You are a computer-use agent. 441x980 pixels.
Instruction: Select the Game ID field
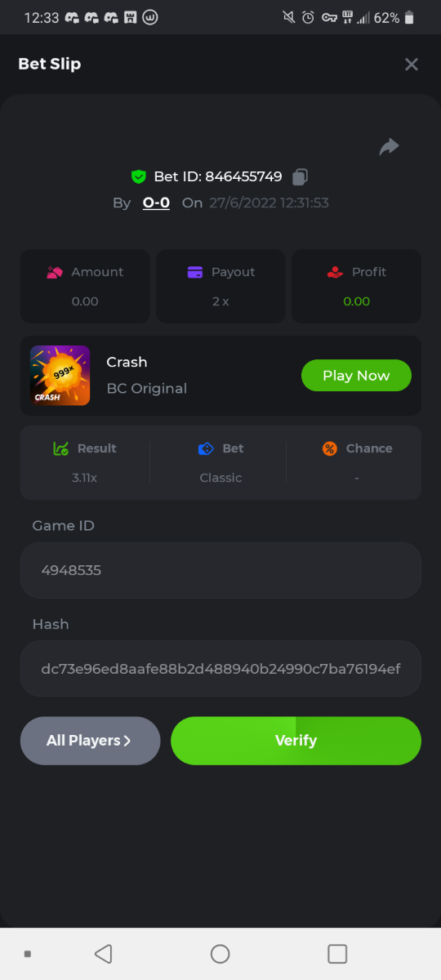pos(220,570)
